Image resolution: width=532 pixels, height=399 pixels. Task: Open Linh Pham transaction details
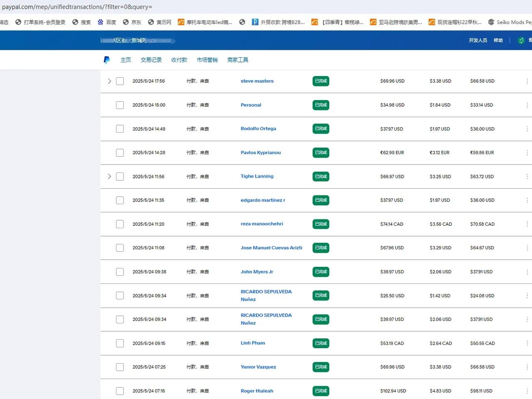(x=253, y=343)
